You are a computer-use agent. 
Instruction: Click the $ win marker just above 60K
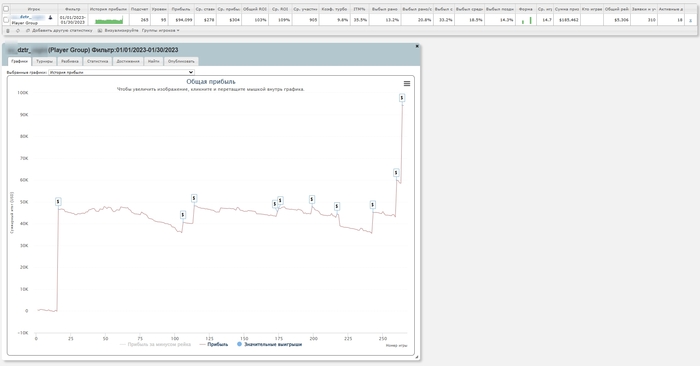pos(396,173)
